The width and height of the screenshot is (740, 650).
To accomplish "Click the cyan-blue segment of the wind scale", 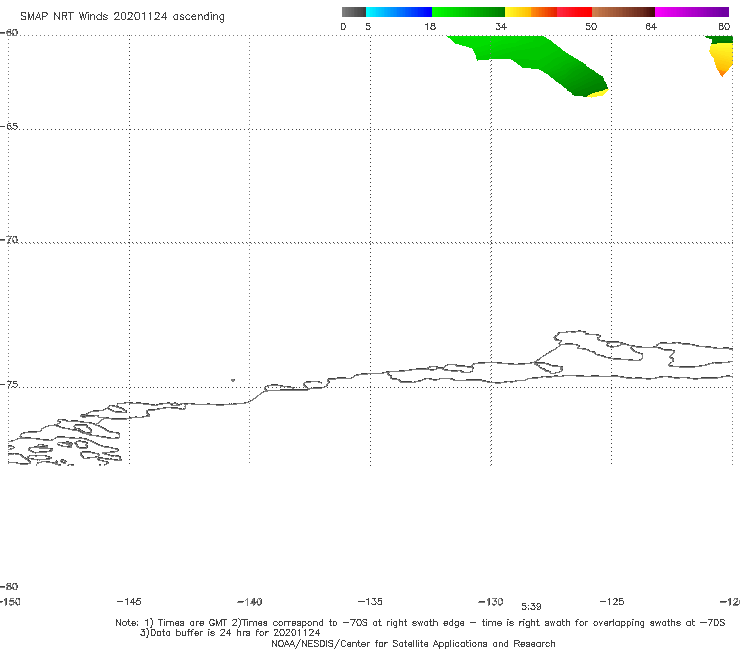I will tap(399, 12).
